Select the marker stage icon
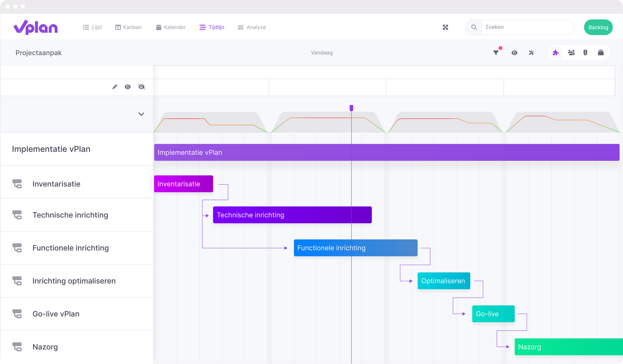Viewport: 623px width, 364px height. [585, 53]
